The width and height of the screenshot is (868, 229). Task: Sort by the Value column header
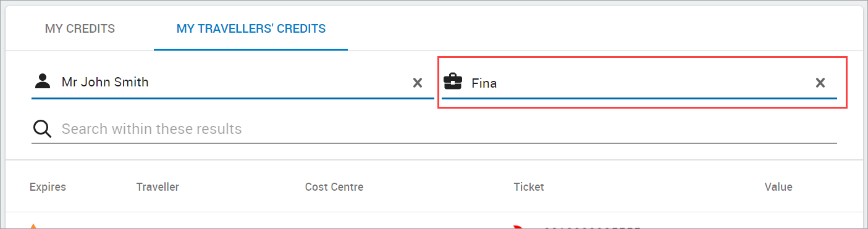click(778, 186)
